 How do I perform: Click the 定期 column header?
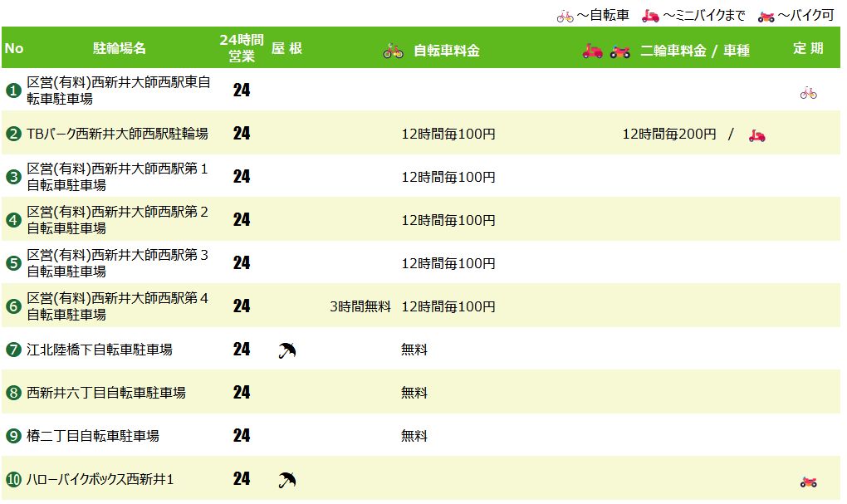pos(807,48)
